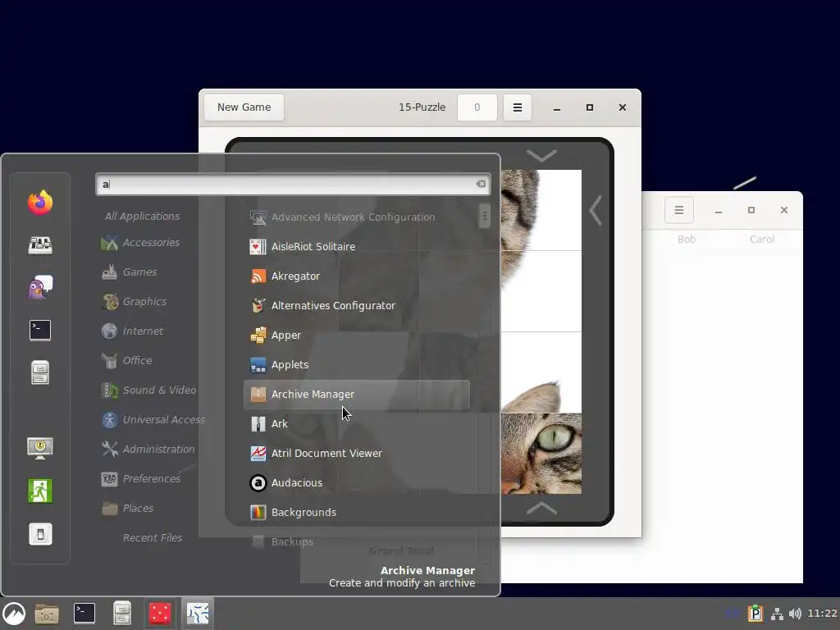Click the application list scrollbar handle
840x630 pixels.
point(484,216)
